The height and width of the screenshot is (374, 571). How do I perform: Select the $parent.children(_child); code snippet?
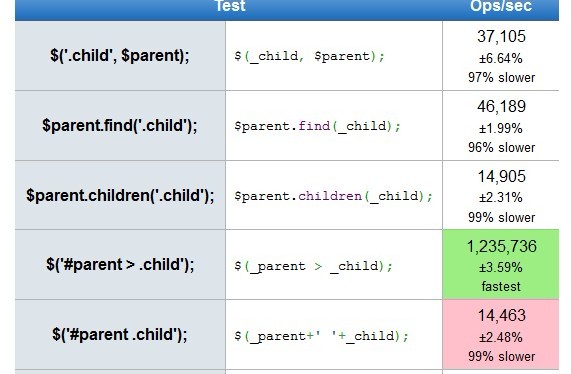pyautogui.click(x=333, y=196)
